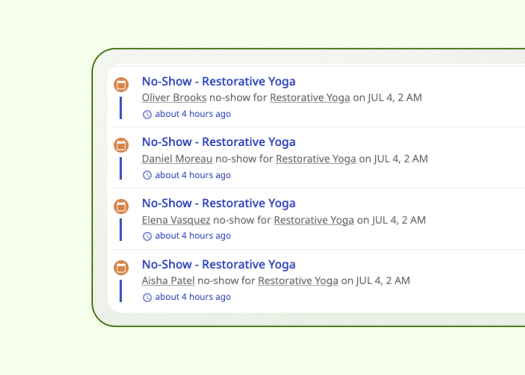Click the orange calendar icon beside Daniel Moreau entry
Image resolution: width=525 pixels, height=375 pixels.
click(x=121, y=145)
